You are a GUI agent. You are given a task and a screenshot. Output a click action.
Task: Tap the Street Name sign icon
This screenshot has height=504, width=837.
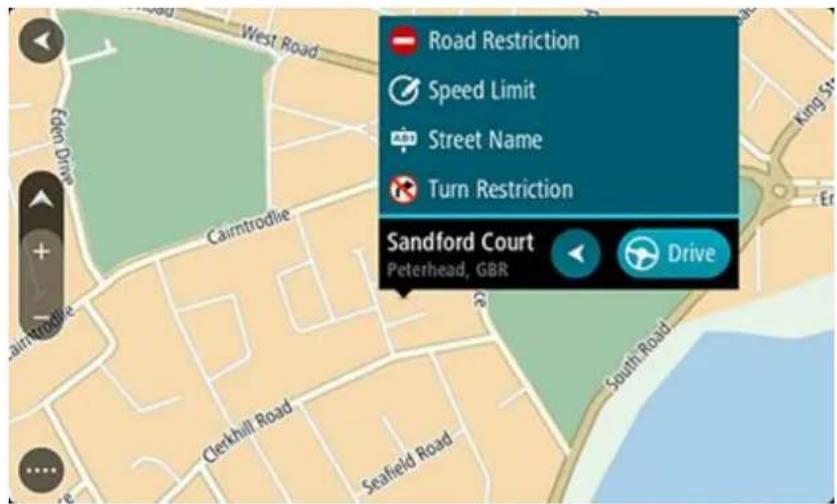(404, 140)
